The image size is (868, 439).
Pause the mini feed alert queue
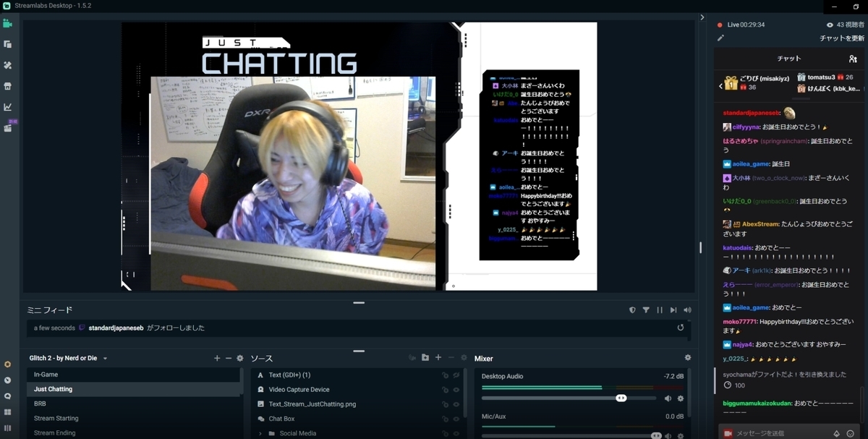(660, 310)
